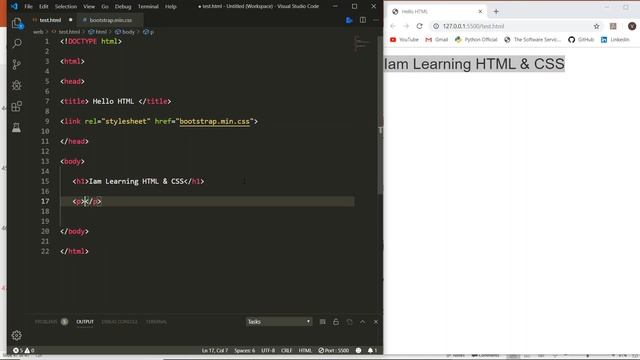Click the site information icon in address bar
Image resolution: width=640 pixels, height=360 pixels.
tap(436, 26)
